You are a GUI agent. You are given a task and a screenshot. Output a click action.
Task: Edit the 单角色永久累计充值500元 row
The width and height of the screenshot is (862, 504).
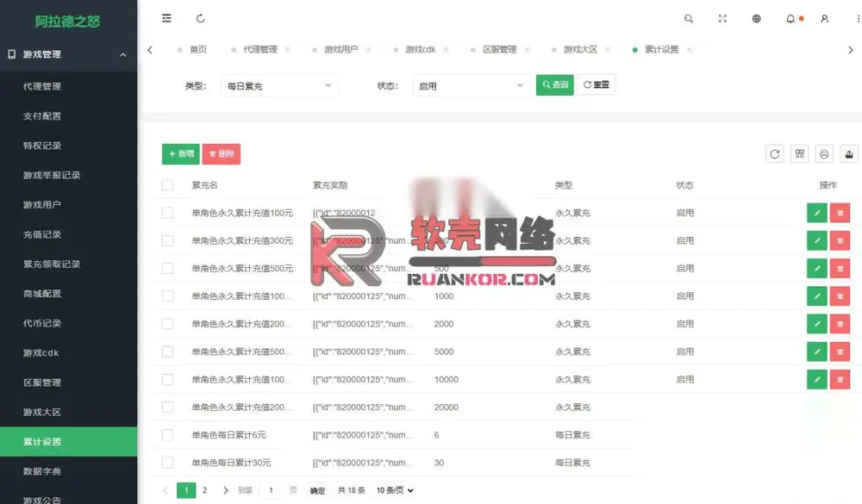click(817, 268)
